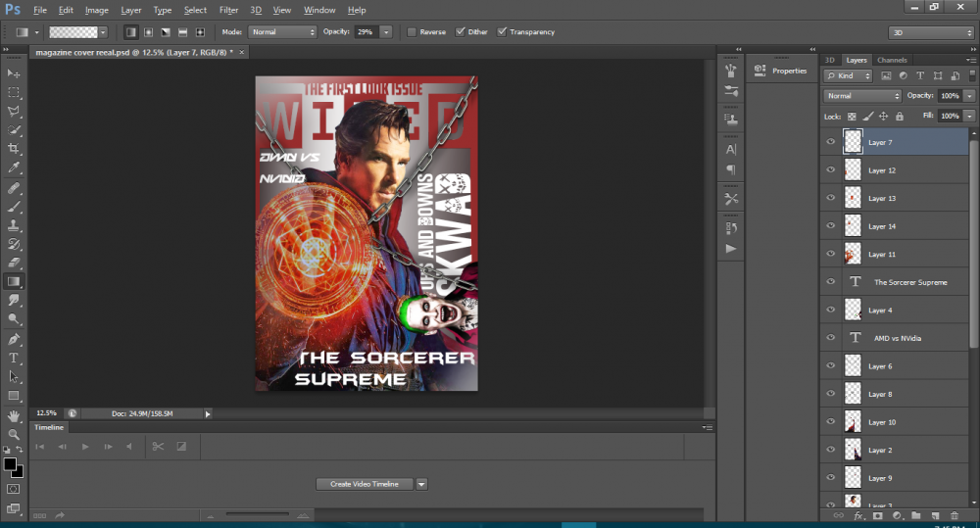Select Layer 11 thumbnail
The height and width of the screenshot is (528, 980).
854,254
